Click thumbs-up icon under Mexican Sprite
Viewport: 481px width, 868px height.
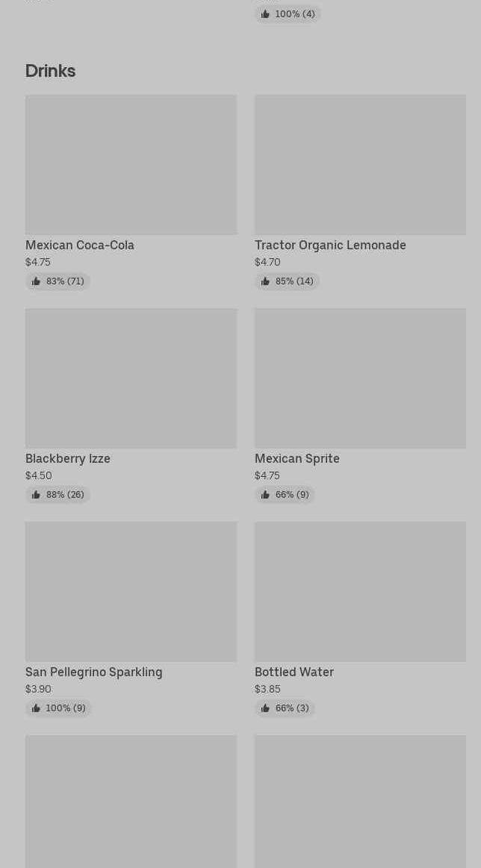coord(265,495)
